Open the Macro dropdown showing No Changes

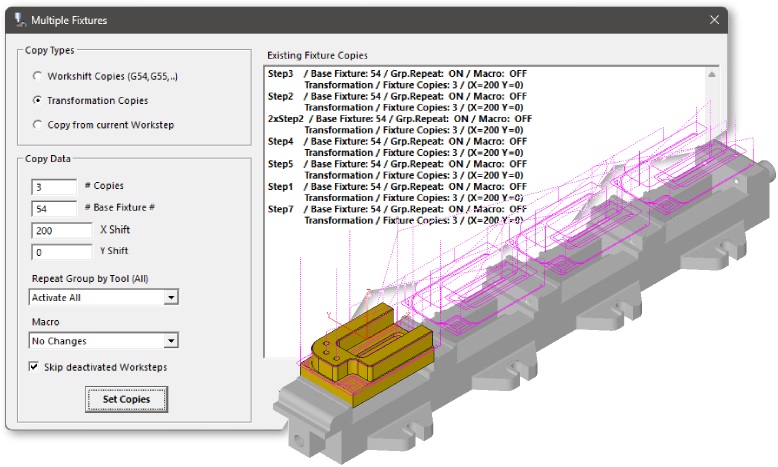pyautogui.click(x=171, y=341)
